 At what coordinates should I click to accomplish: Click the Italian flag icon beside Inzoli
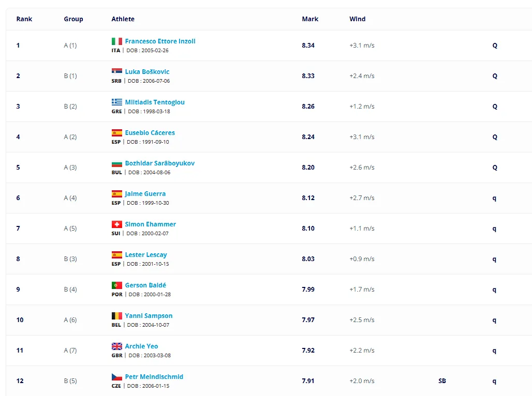click(117, 41)
